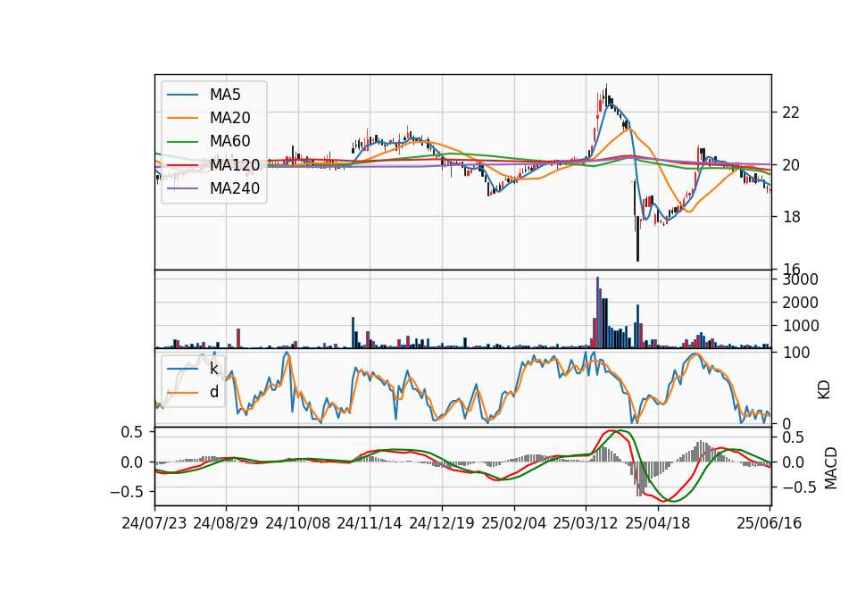Click the volume axis value 1000
This screenshot has height=616, width=857.
[800, 327]
